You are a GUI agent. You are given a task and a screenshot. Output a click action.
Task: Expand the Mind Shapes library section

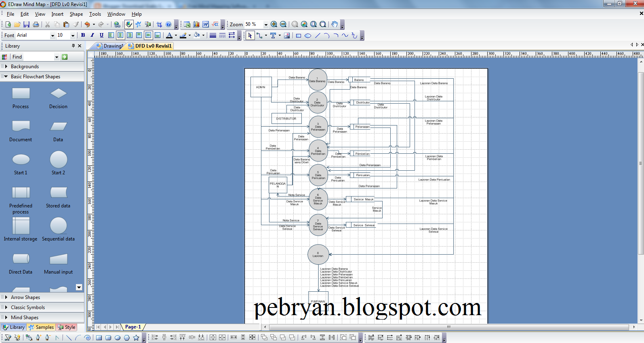point(42,318)
